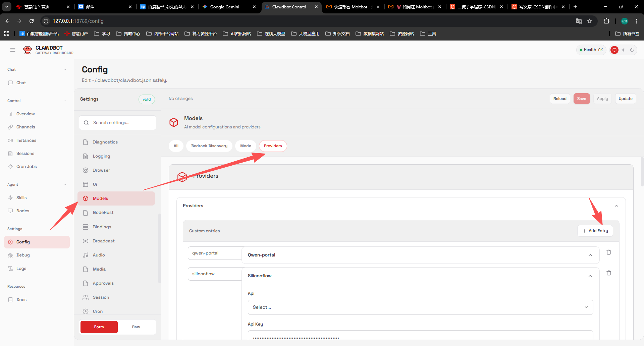The width and height of the screenshot is (644, 346).
Task: Delete the qwen-portal provider entry
Action: coord(609,252)
